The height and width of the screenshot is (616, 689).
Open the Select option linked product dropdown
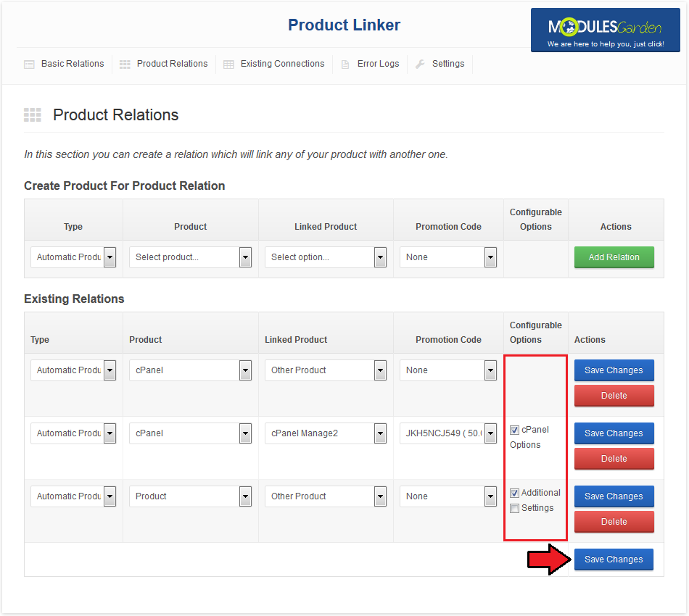326,257
